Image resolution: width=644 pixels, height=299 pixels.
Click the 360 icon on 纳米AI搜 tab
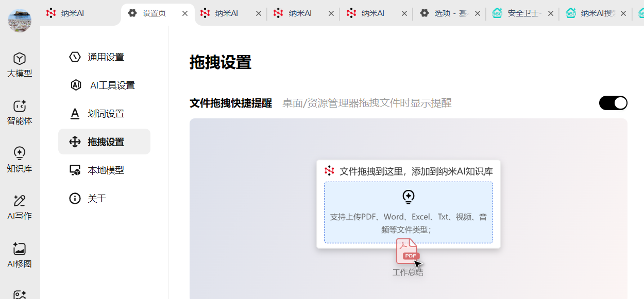tap(571, 13)
